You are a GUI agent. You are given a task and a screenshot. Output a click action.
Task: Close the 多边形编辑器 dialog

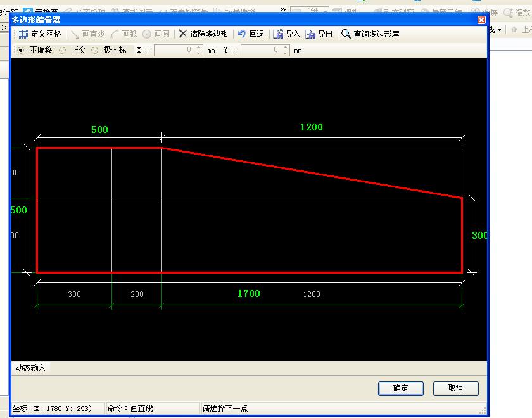(x=481, y=20)
